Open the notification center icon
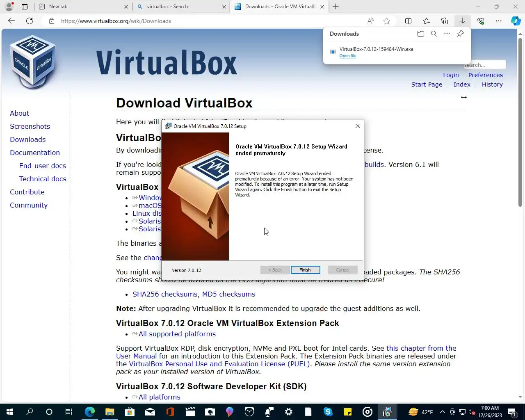This screenshot has height=420, width=525. 512,412
